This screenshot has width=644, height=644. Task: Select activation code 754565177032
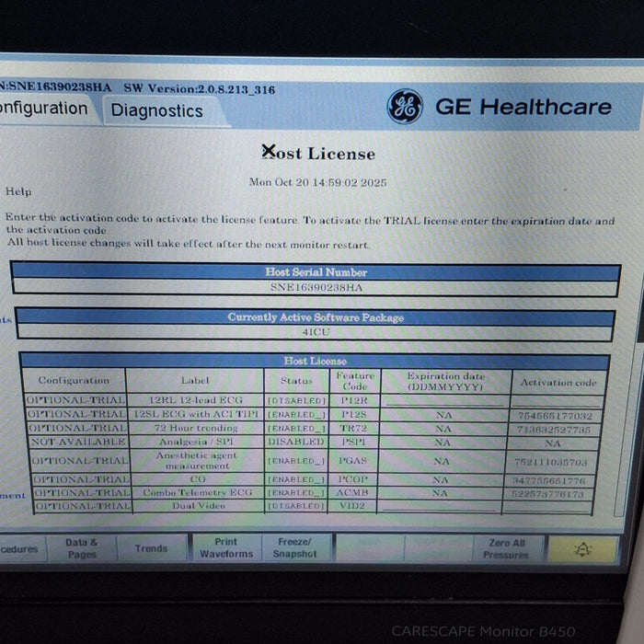coord(555,416)
